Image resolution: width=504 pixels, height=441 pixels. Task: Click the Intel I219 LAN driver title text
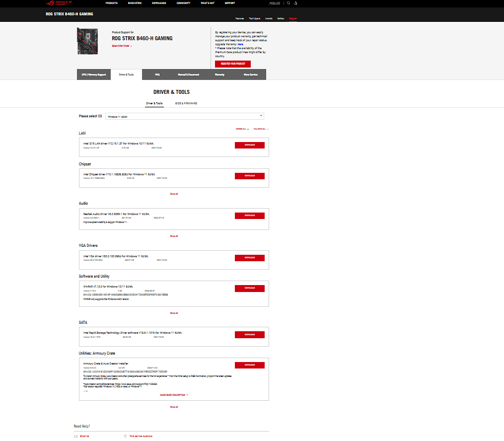119,144
